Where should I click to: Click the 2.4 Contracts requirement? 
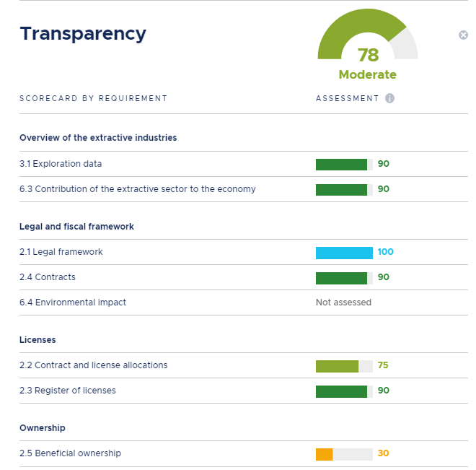48,277
